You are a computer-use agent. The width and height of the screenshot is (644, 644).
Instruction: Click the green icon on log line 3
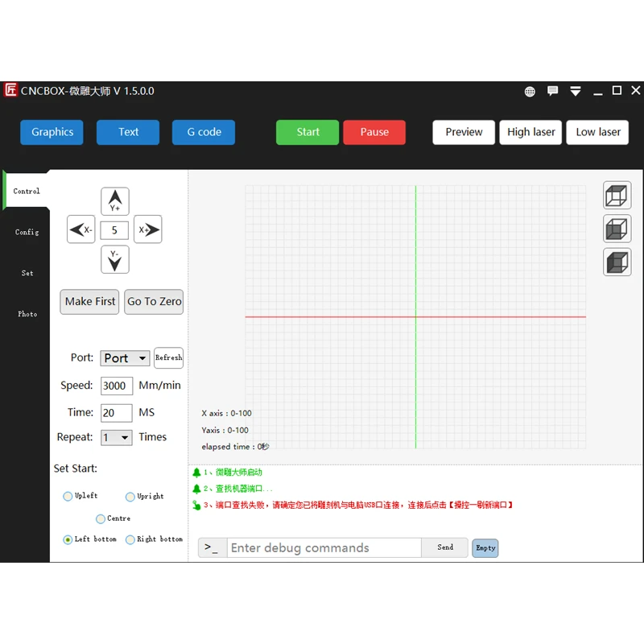tap(196, 506)
